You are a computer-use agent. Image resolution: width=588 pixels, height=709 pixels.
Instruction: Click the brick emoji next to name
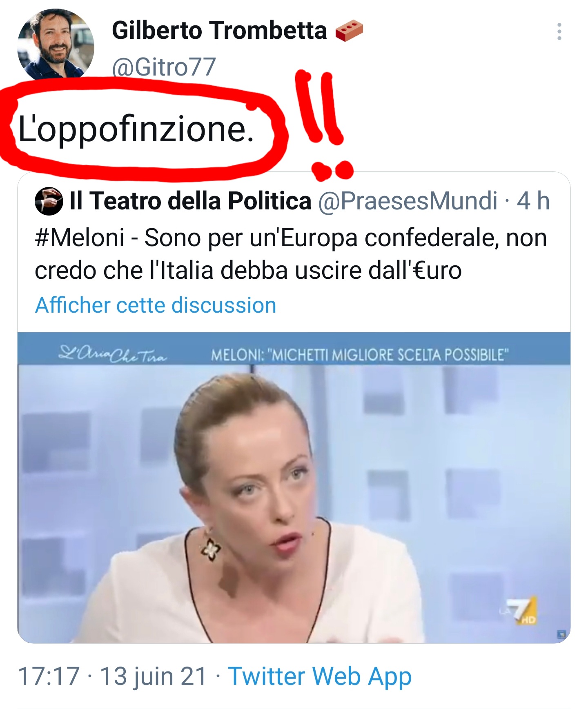[x=349, y=31]
